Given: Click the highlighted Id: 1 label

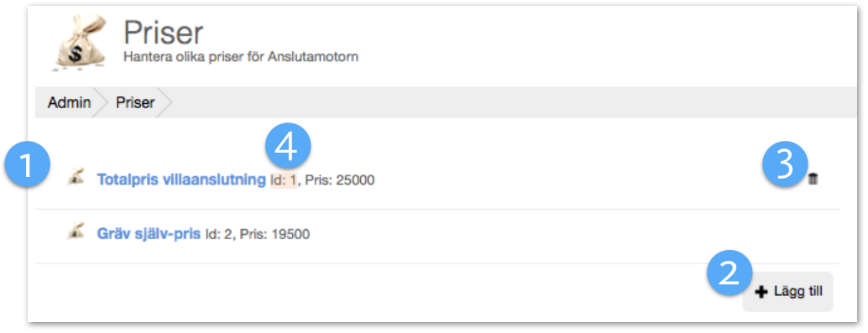Looking at the screenshot, I should click(x=284, y=180).
